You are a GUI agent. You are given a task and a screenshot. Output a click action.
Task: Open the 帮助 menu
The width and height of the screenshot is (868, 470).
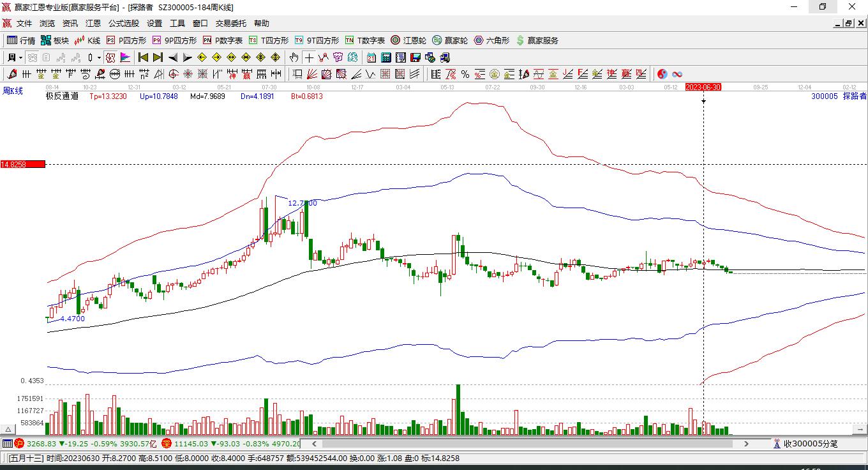(262, 24)
